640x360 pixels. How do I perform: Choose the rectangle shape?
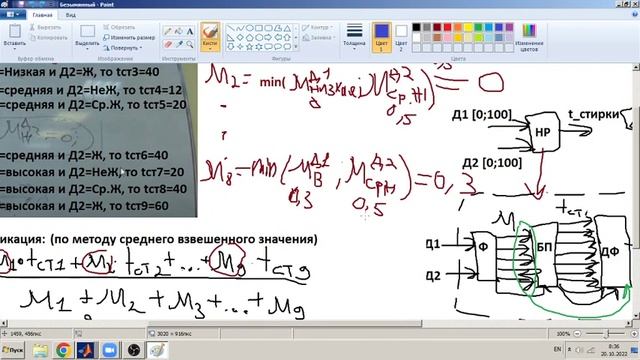pos(259,28)
